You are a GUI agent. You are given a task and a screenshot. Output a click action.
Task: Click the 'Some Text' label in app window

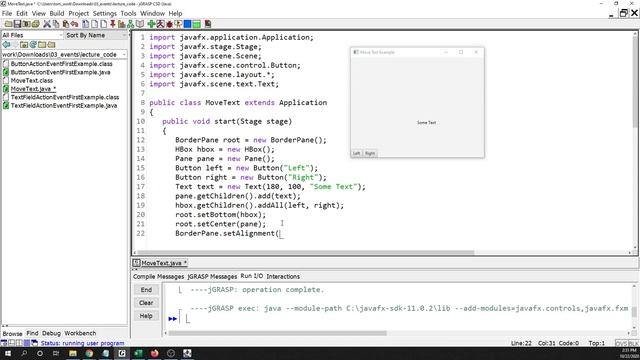[427, 122]
